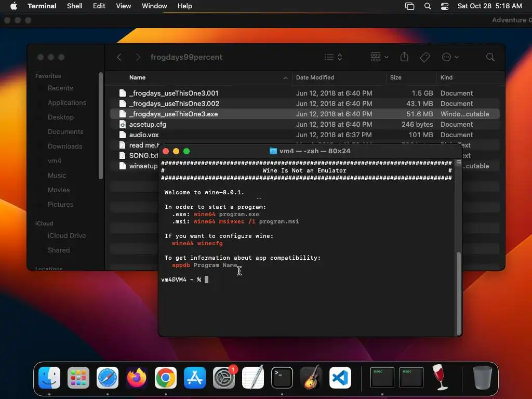Image resolution: width=532 pixels, height=399 pixels.
Task: Open the Edit menu
Action: click(x=99, y=6)
